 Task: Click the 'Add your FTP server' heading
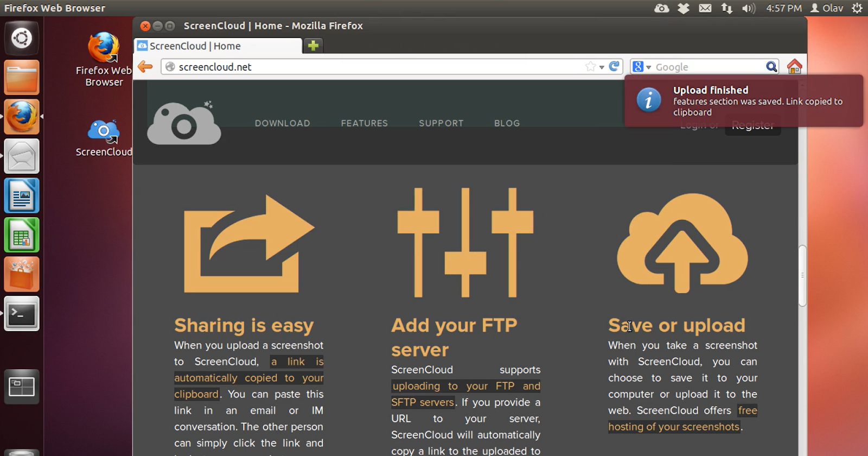[454, 337]
